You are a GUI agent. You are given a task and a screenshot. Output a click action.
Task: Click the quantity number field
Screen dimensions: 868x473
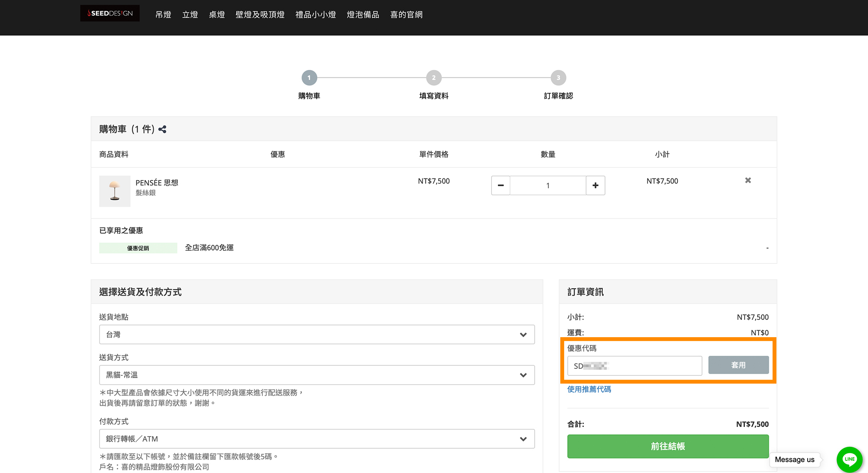[548, 185]
